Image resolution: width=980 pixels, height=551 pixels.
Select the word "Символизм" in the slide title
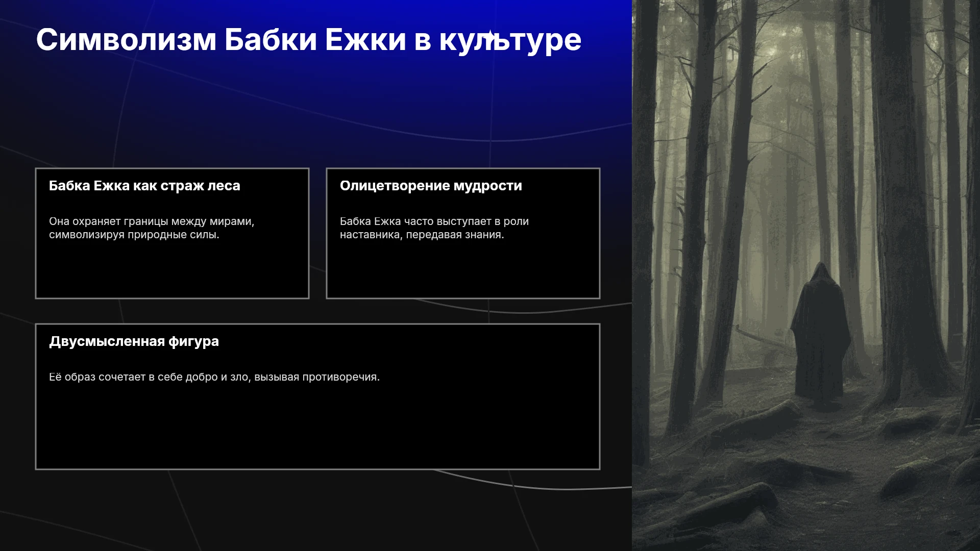[x=126, y=40]
